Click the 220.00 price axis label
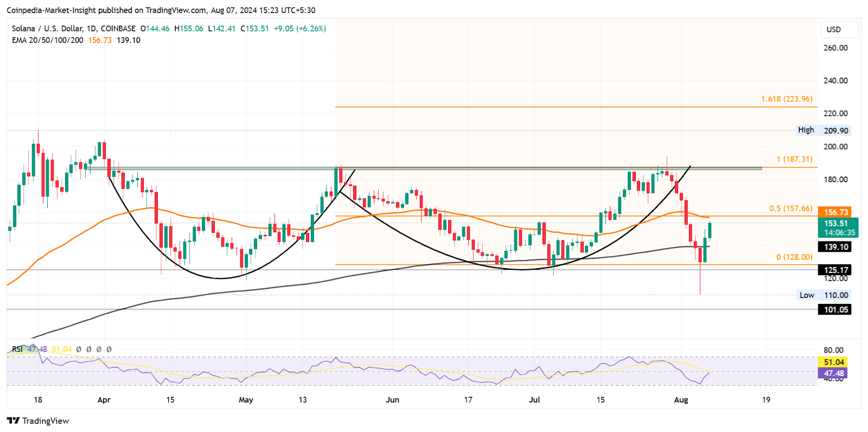The width and height of the screenshot is (868, 432). point(835,113)
